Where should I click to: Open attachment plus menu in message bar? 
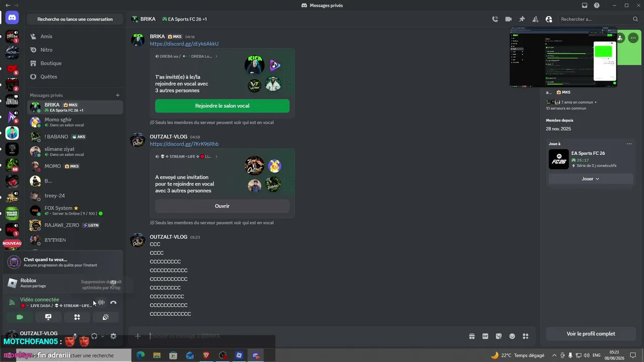point(138,336)
